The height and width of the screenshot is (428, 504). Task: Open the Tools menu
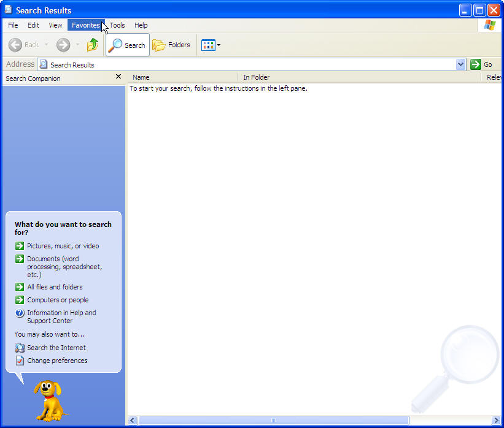click(x=117, y=25)
